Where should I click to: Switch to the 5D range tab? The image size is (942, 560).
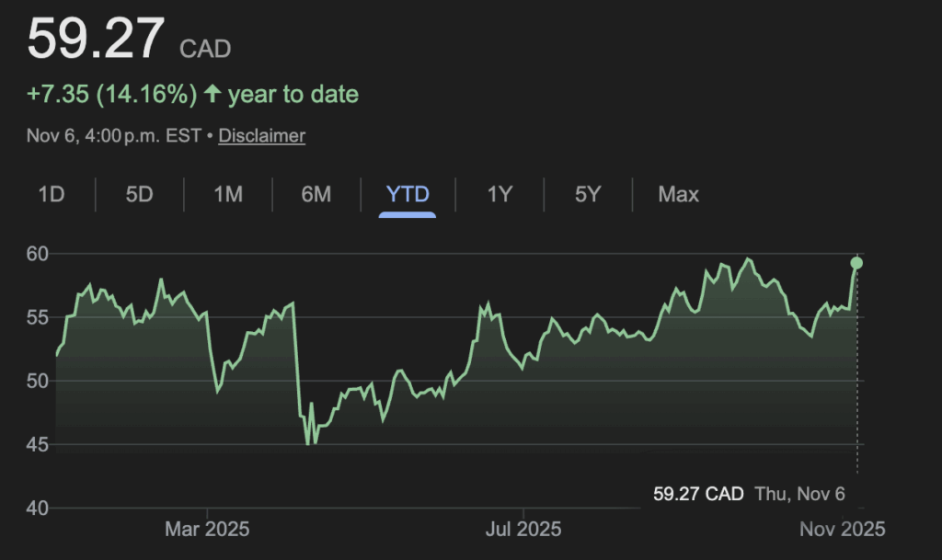[x=139, y=194]
